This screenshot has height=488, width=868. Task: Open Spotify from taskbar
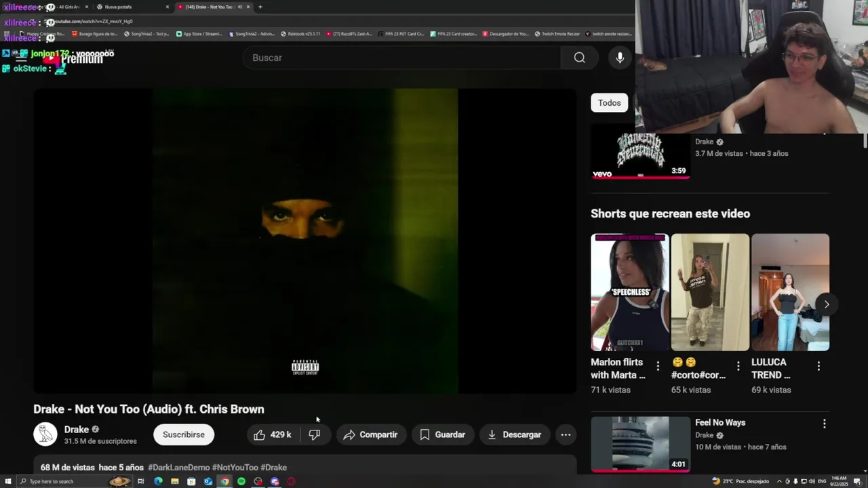(241, 481)
